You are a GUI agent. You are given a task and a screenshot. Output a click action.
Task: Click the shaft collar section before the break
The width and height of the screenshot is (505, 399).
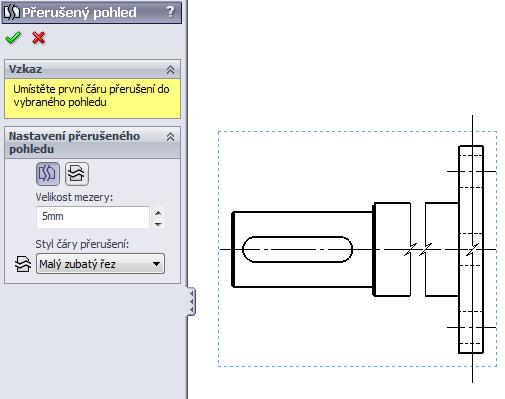point(392,249)
